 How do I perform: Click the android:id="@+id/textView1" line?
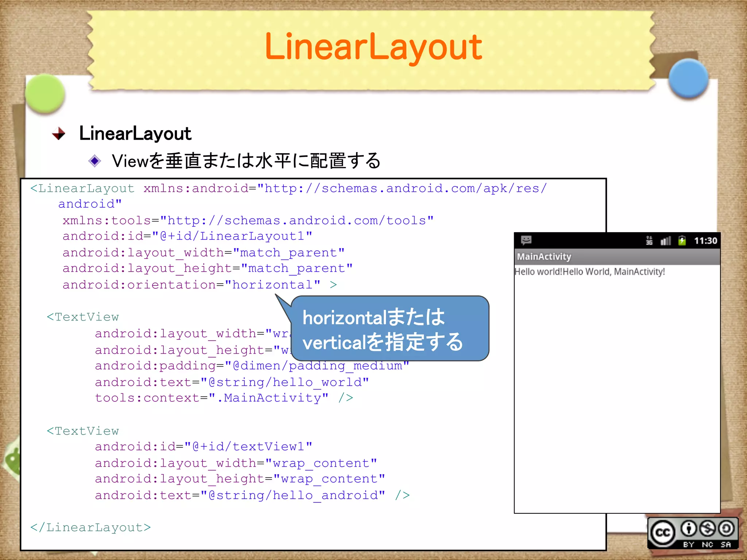[x=204, y=446]
